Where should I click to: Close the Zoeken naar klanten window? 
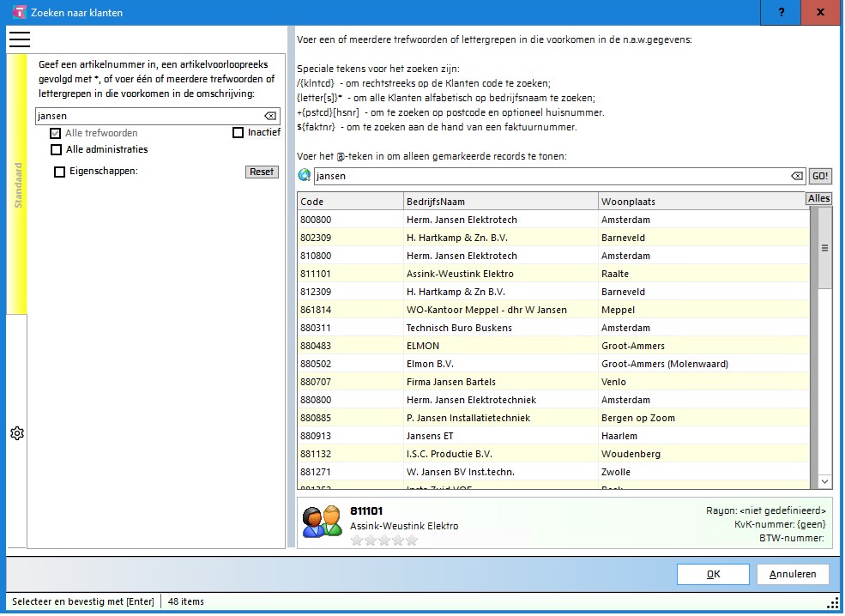(x=820, y=12)
